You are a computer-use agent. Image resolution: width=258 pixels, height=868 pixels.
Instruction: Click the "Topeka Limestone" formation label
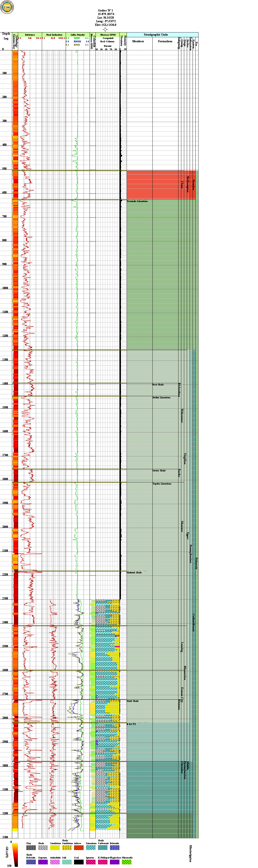162,484
